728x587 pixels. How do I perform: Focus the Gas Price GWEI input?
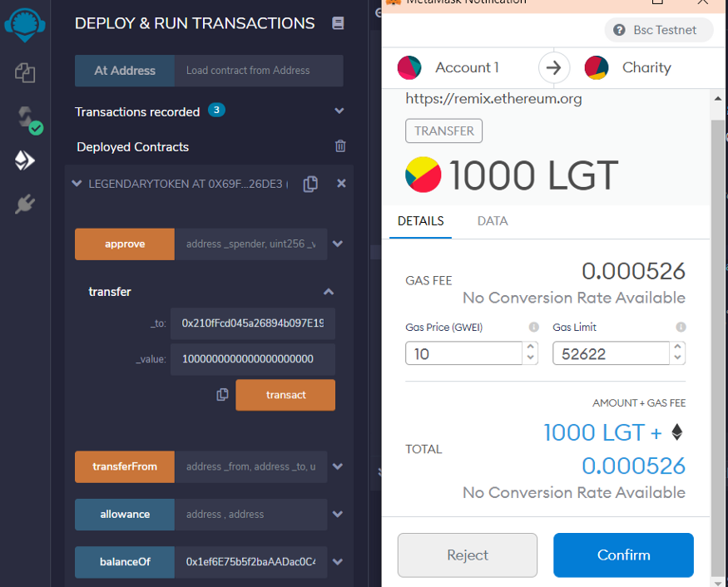click(463, 353)
